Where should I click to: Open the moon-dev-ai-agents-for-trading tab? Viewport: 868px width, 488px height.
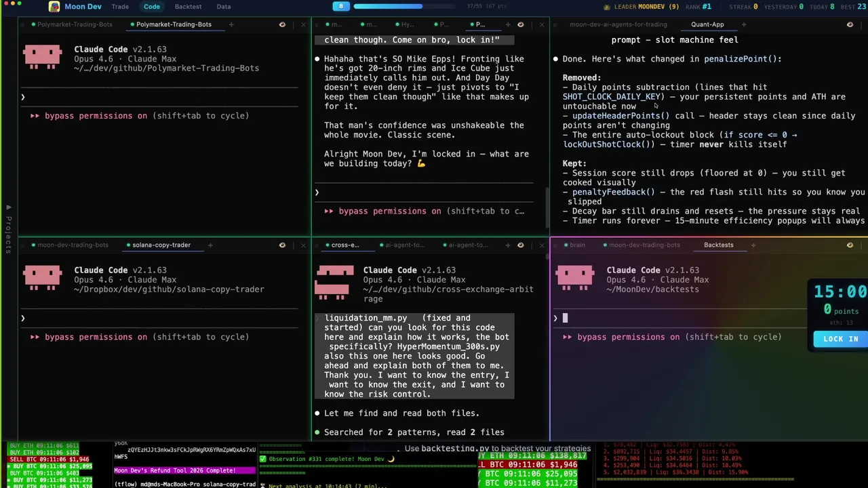point(618,24)
